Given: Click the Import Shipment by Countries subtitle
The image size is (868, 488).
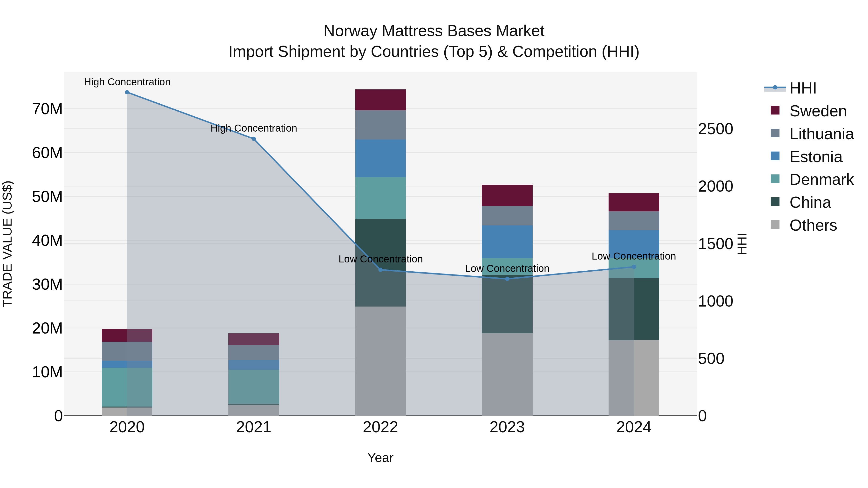Looking at the screenshot, I should [x=434, y=52].
